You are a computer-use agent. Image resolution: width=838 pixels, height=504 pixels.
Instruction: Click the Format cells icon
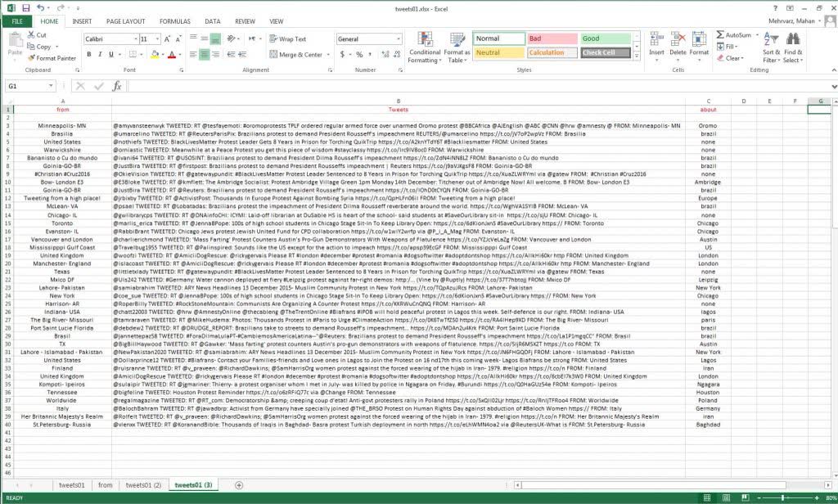click(699, 39)
